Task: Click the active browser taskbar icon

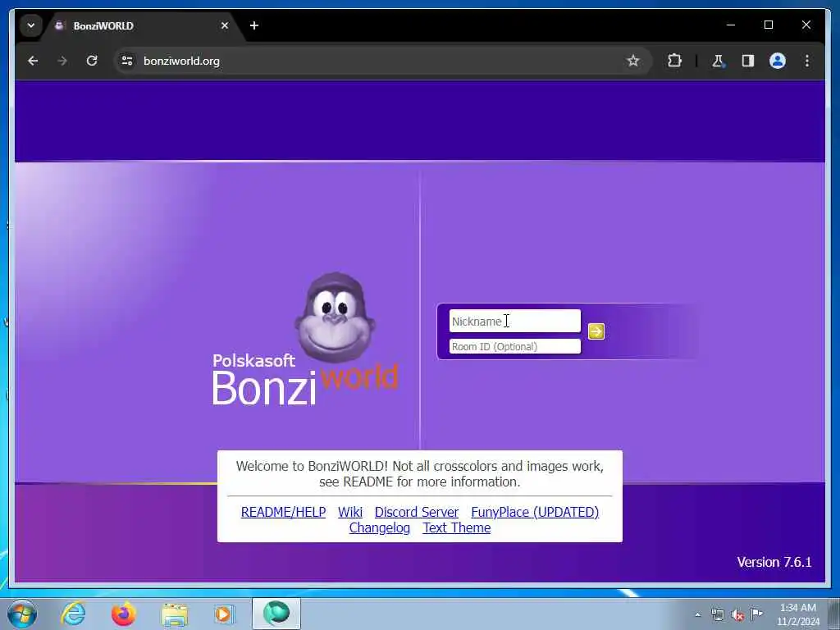Action: pyautogui.click(x=276, y=614)
